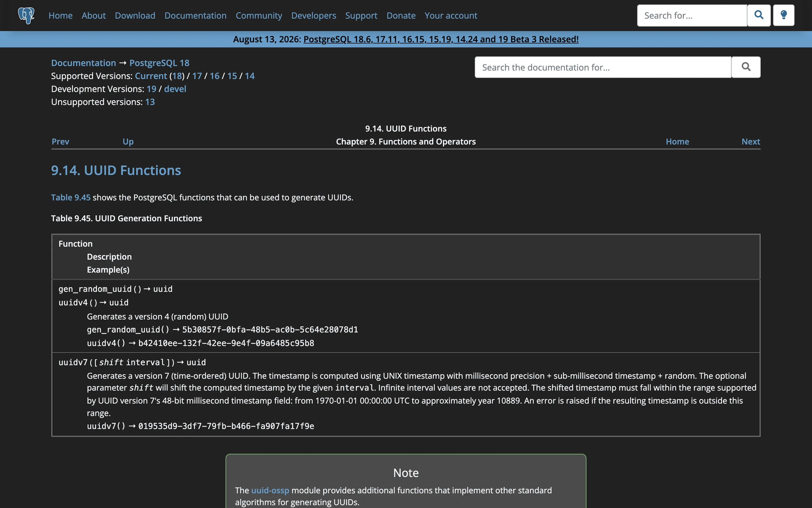Viewport: 812px width, 508px height.
Task: Open the Support menu item
Action: [361, 16]
